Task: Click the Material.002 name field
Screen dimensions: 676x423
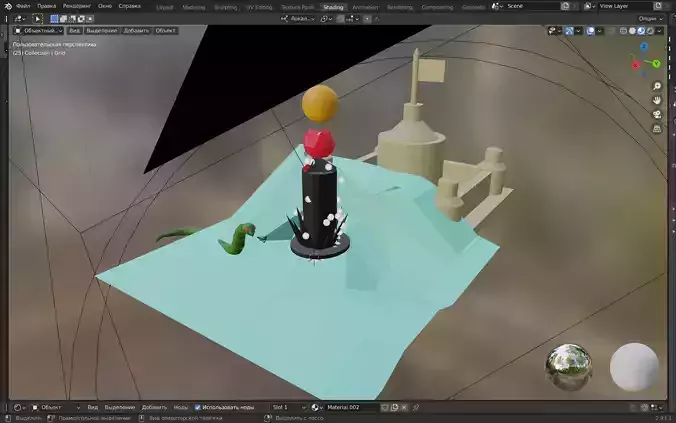Action: pyautogui.click(x=352, y=407)
